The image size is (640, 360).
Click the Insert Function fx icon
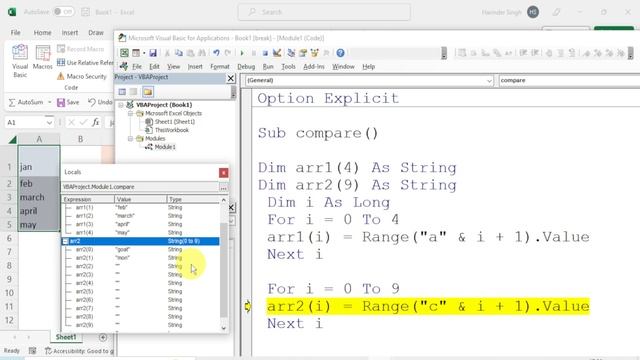pyautogui.click(x=96, y=122)
